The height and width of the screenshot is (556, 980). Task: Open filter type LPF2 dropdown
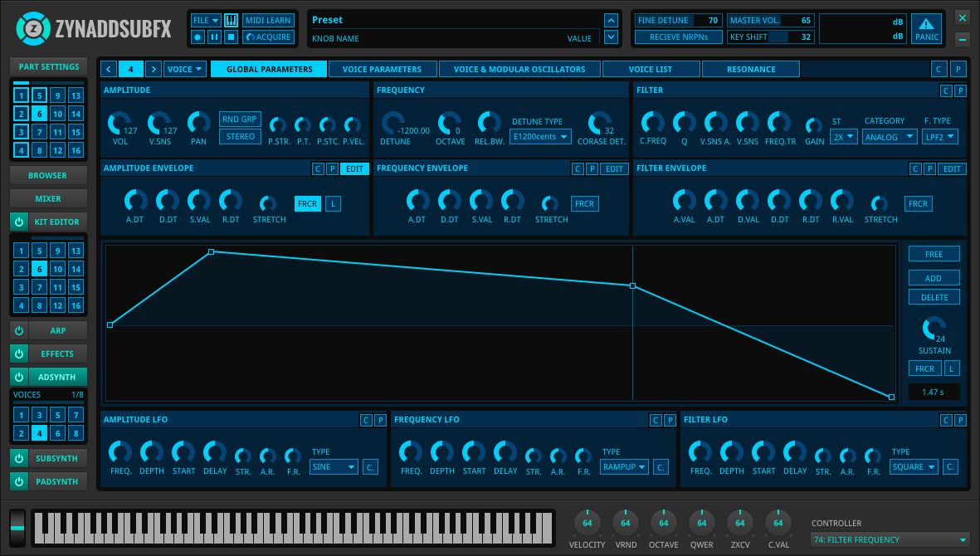tap(940, 136)
